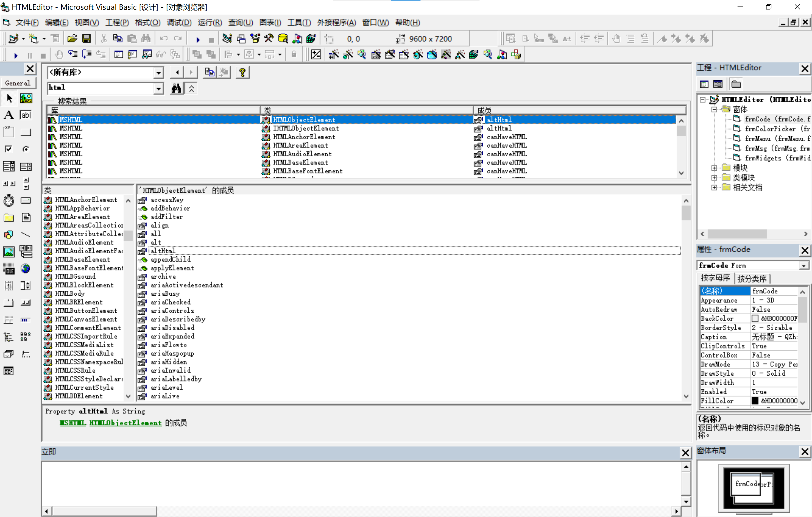Screen dimensions: 812x517
Task: Open the Project Explorer toolbar icon
Action: [x=227, y=39]
